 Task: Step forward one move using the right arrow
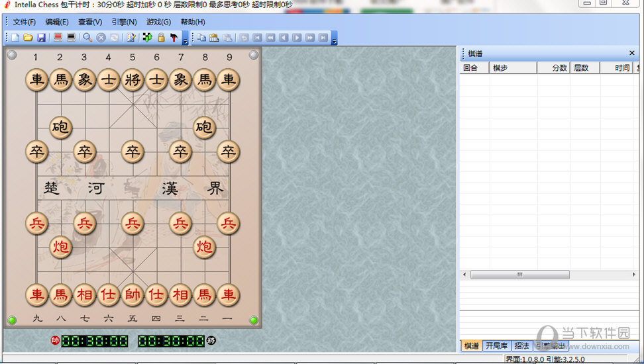[297, 38]
